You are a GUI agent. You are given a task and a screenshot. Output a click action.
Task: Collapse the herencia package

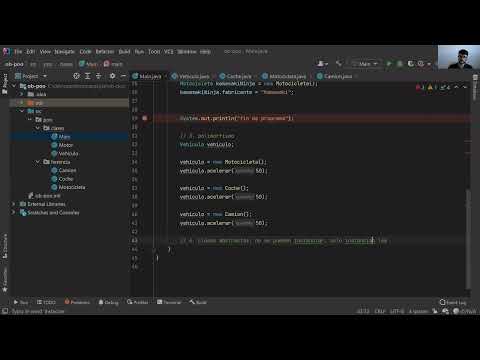(38, 162)
